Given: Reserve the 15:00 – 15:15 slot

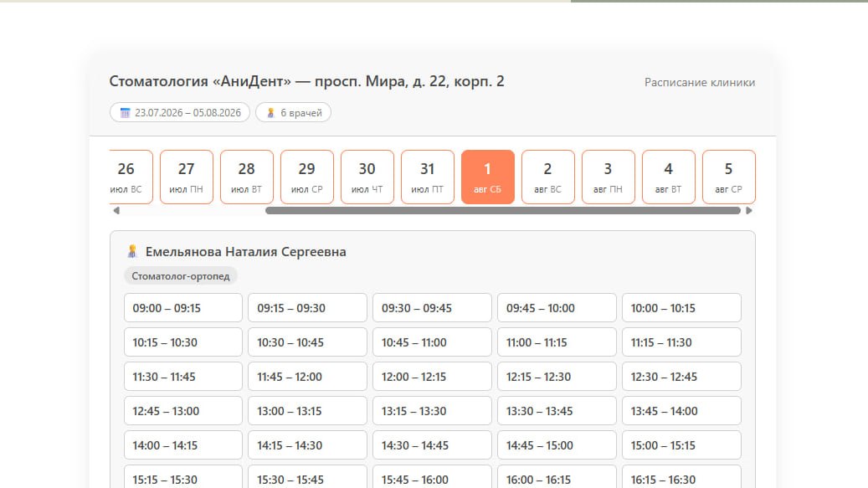Looking at the screenshot, I should coord(681,444).
